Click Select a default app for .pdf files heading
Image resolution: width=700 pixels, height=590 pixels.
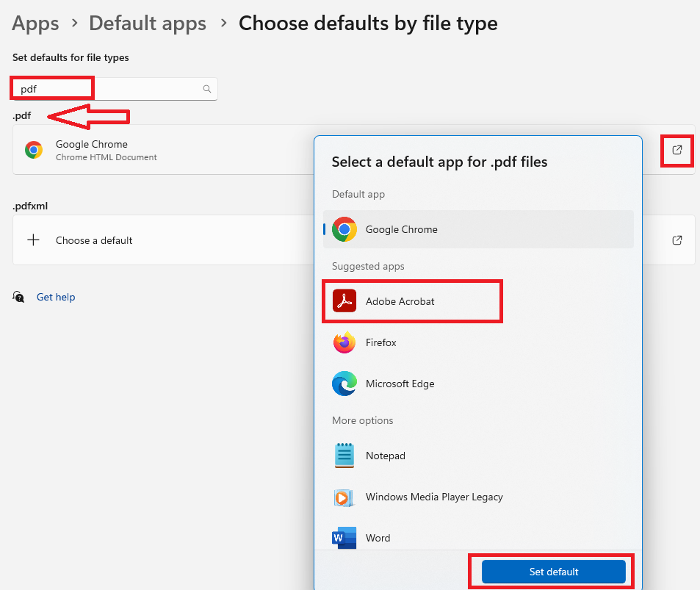point(439,162)
